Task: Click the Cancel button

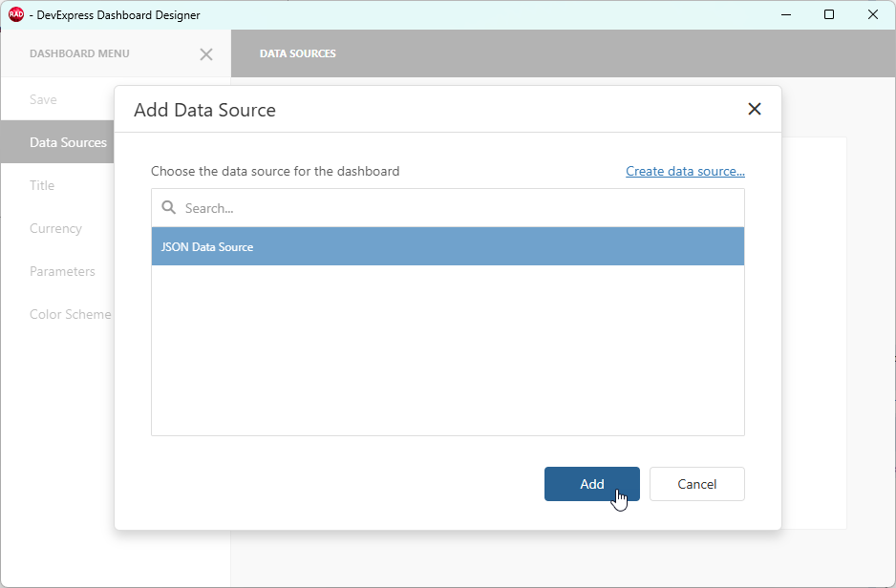Action: pyautogui.click(x=696, y=484)
